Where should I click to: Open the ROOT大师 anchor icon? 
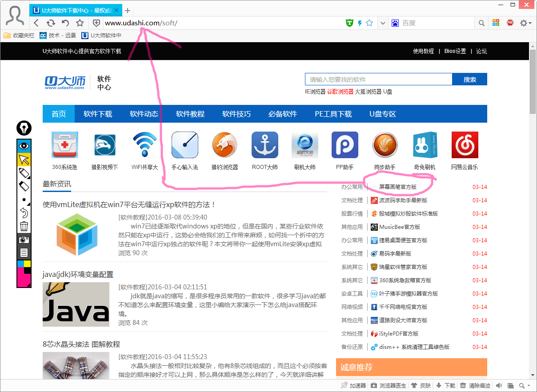tap(265, 145)
